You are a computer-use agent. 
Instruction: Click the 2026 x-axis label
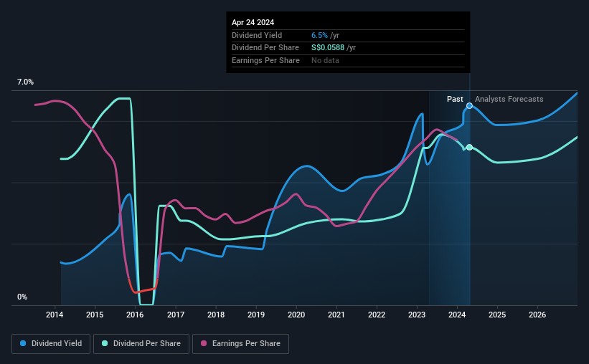[x=537, y=315]
